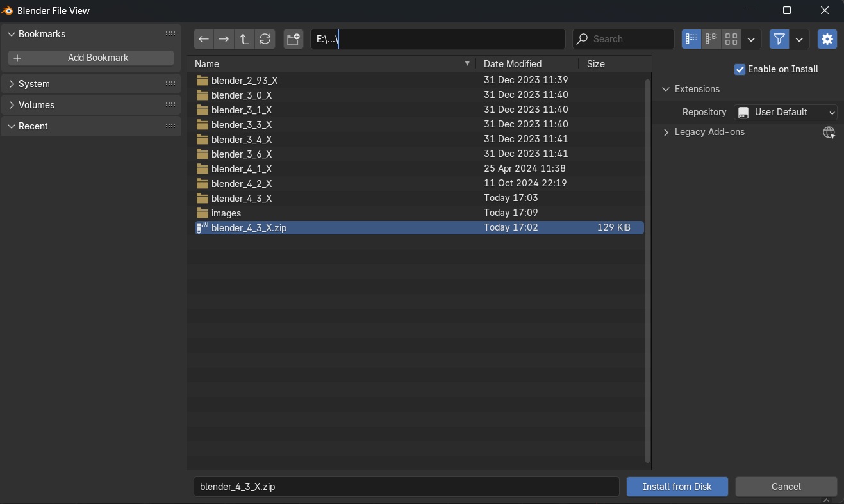Minimize the Blender File View window

point(749,10)
